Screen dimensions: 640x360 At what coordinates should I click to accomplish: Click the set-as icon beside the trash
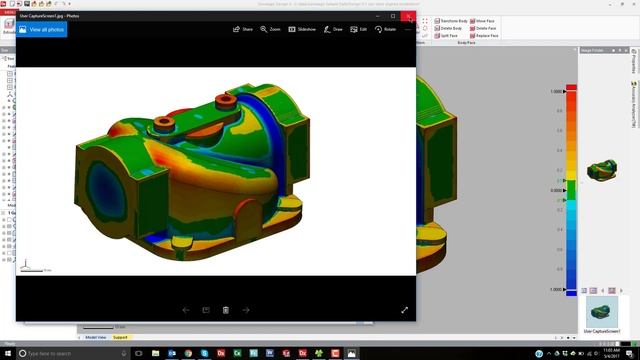click(x=206, y=310)
